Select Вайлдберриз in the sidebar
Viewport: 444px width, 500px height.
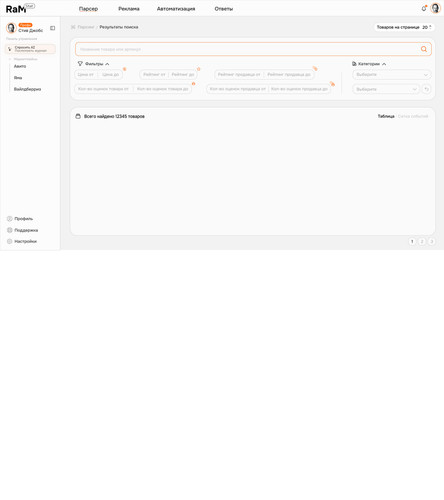(27, 89)
